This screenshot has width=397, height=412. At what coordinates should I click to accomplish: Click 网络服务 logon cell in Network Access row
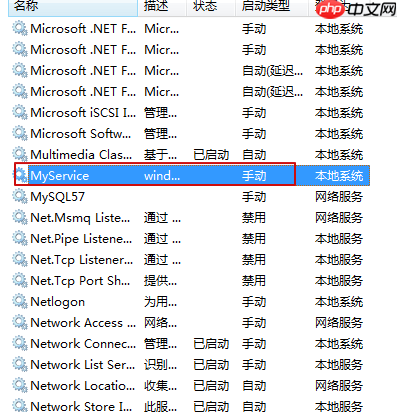339,323
